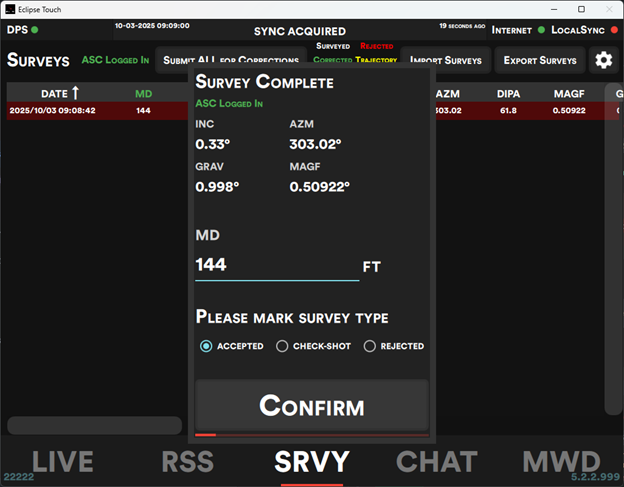
Task: Click the Import Surveys button
Action: coord(445,60)
